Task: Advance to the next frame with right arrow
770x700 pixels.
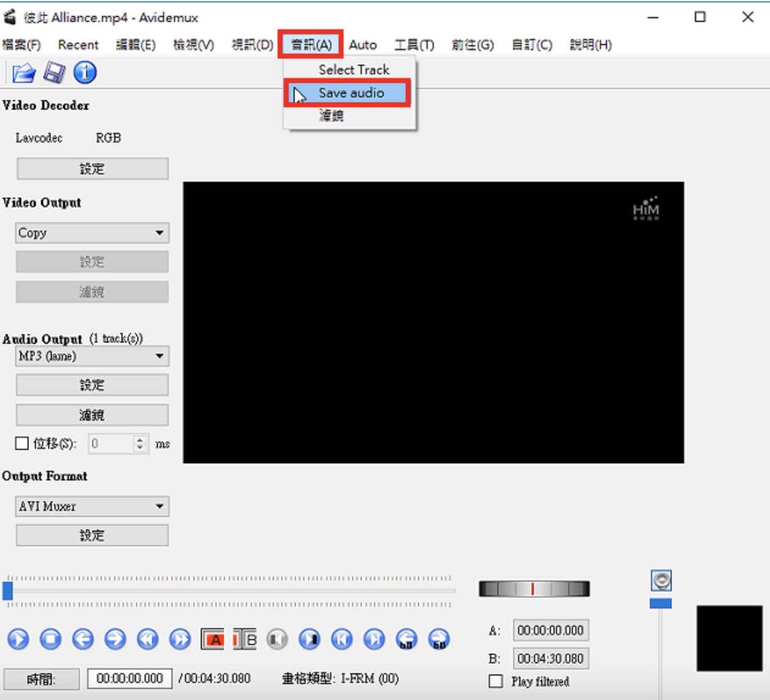Action: tap(115, 639)
